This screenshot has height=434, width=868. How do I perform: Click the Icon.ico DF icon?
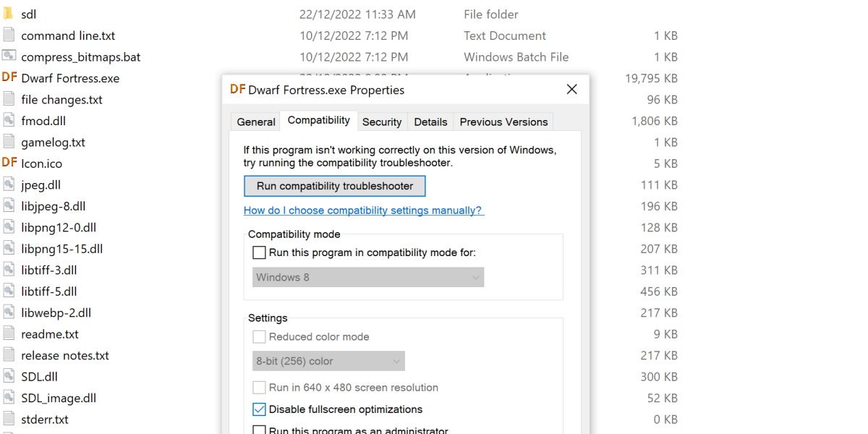9,163
